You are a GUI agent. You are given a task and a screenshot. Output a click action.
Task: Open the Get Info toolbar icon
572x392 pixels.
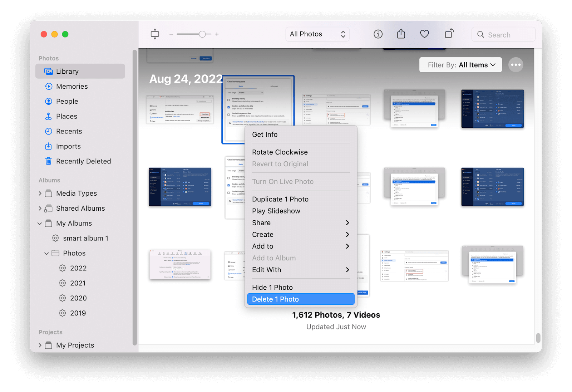point(378,34)
